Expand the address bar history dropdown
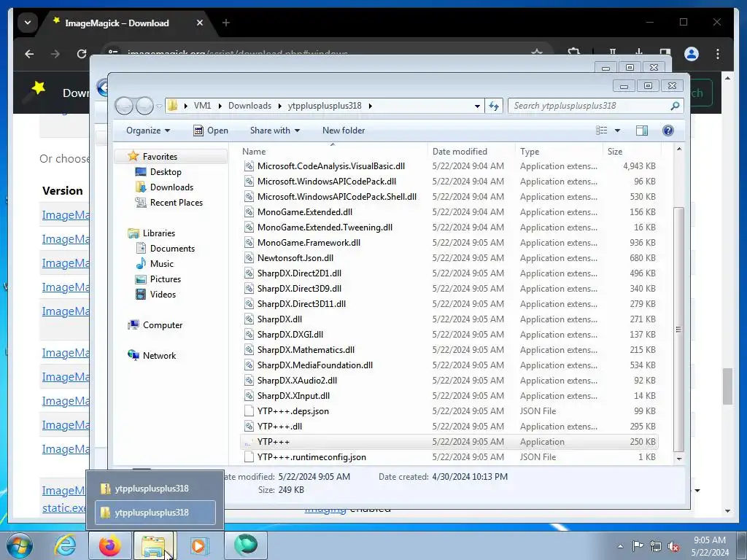Viewport: 747px width, 560px height. (477, 106)
